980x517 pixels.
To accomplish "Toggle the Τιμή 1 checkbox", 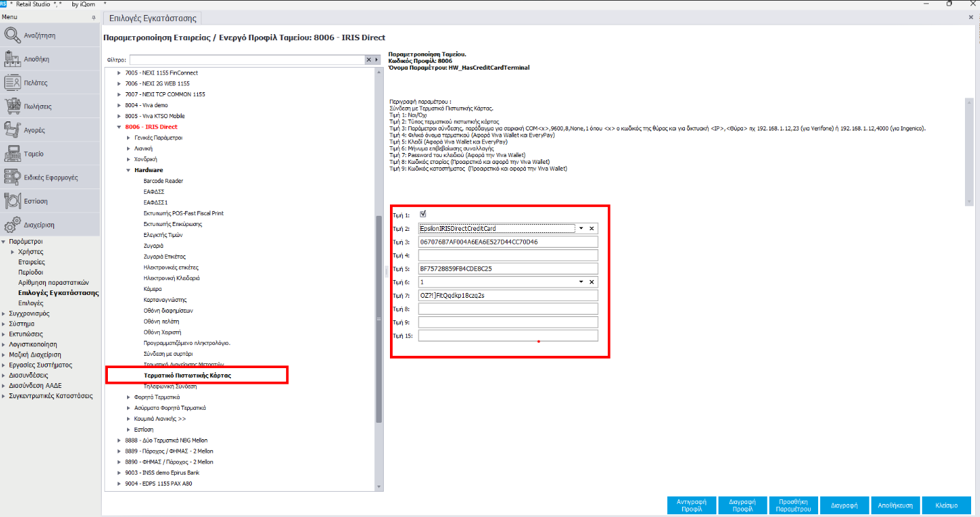I will pos(423,214).
